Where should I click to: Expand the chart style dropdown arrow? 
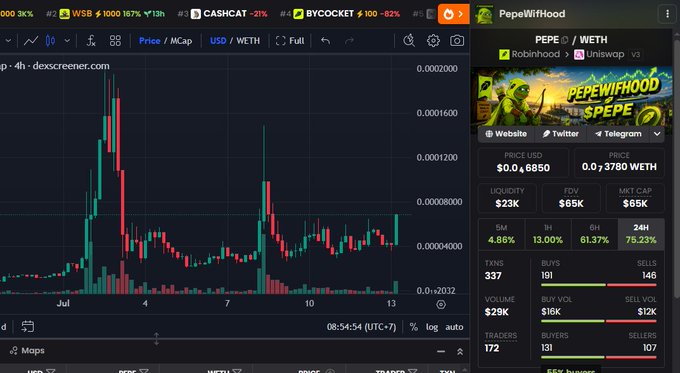click(67, 41)
